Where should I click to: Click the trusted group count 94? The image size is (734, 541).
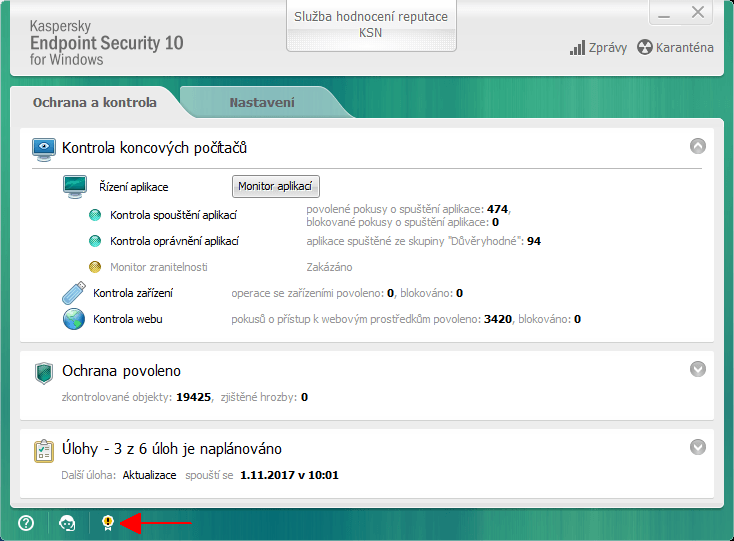[x=534, y=241]
